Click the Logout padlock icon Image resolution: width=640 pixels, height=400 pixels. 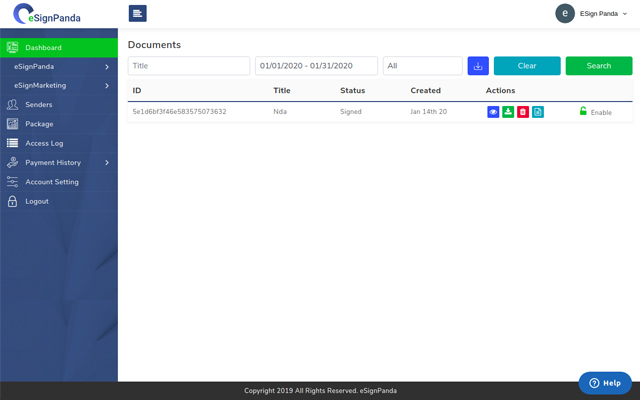pyautogui.click(x=12, y=201)
